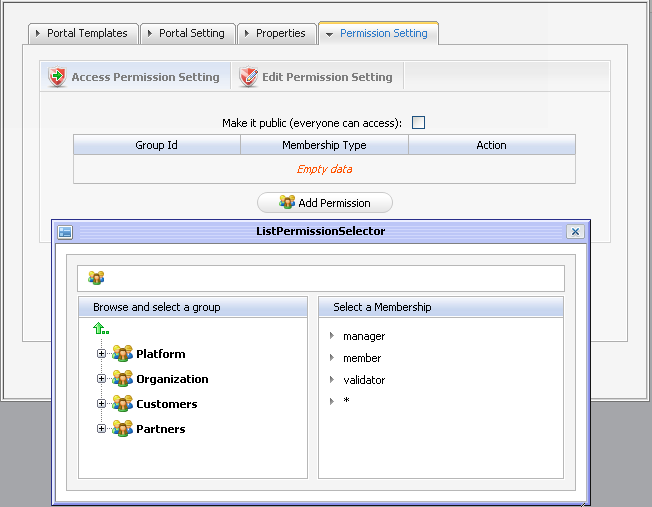Open the Portal Setting tab
652x507 pixels.
[190, 33]
